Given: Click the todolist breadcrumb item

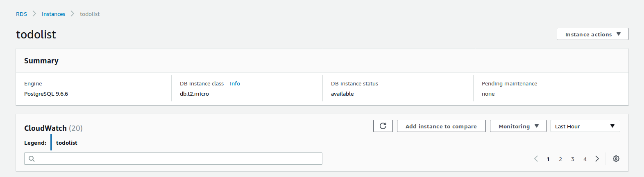Looking at the screenshot, I should tap(89, 14).
